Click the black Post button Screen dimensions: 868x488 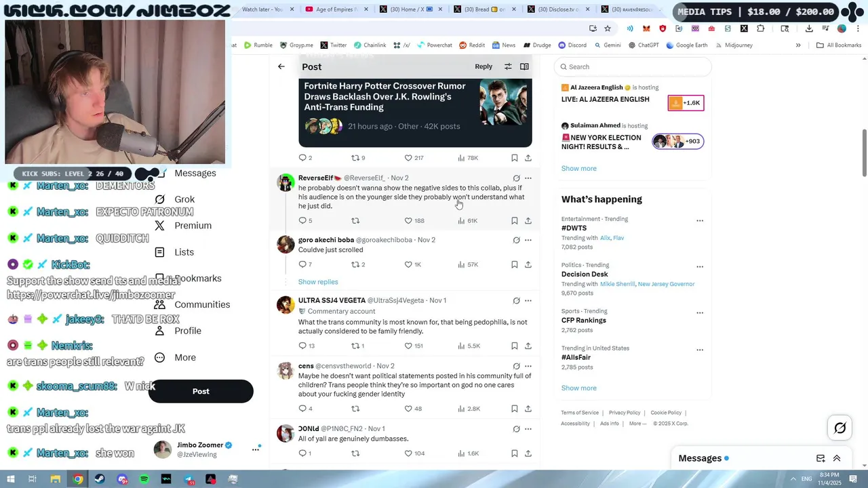[x=201, y=391]
